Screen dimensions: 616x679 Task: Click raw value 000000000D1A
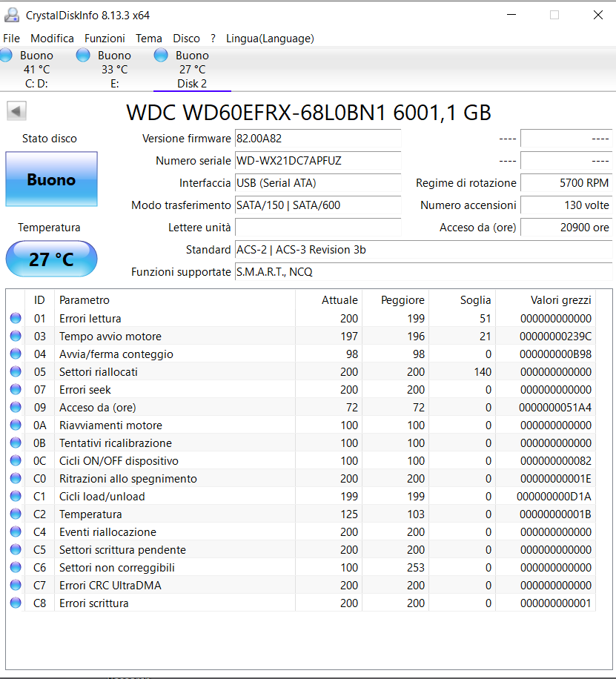[554, 496]
